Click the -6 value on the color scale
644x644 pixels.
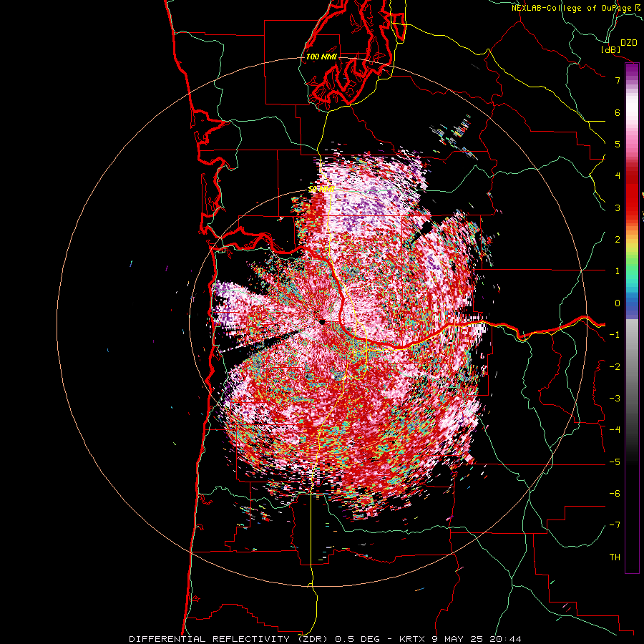tap(615, 494)
